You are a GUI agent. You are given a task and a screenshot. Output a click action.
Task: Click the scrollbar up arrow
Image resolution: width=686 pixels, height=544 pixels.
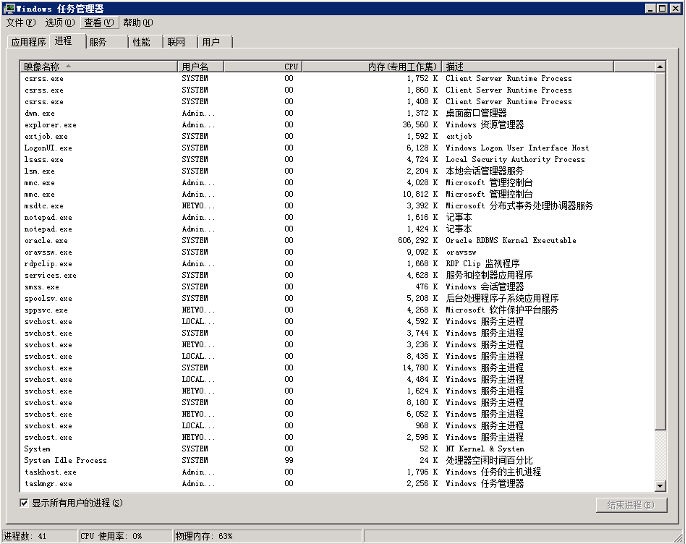click(x=660, y=67)
